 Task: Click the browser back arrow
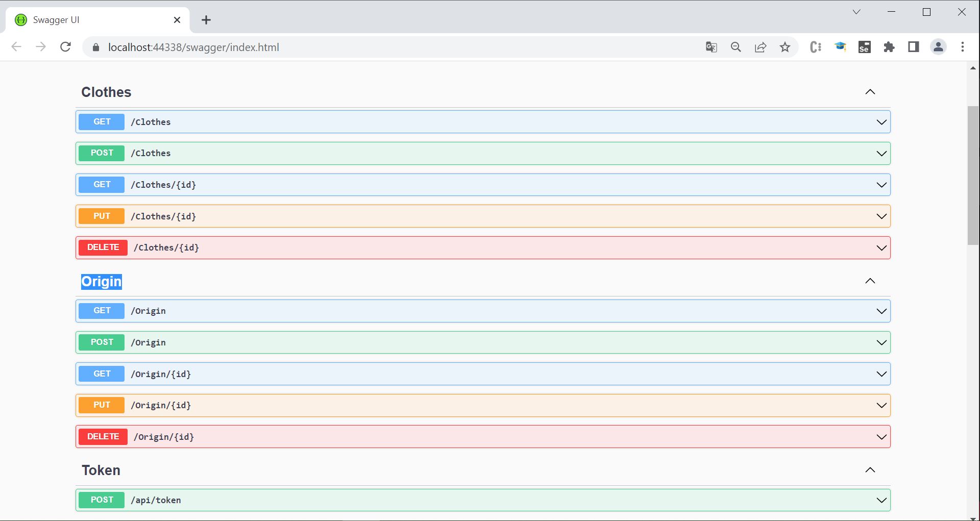[x=16, y=47]
